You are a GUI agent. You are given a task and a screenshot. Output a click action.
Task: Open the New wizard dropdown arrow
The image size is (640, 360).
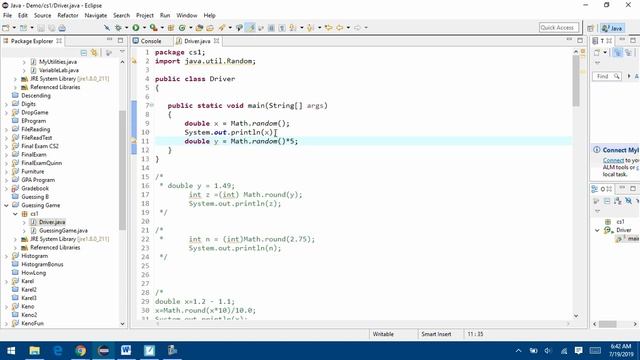point(14,28)
